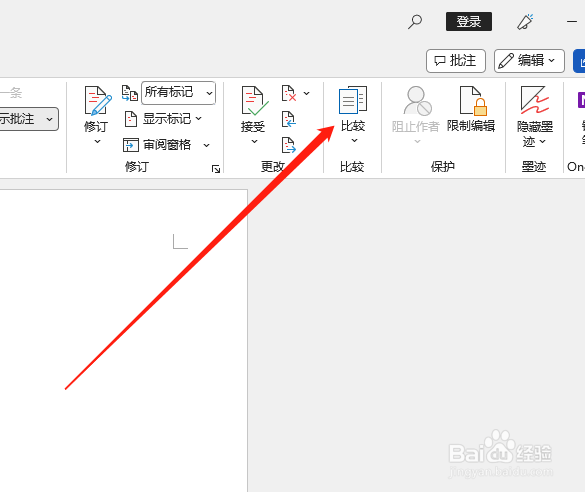Expand the 修订 button dropdown arrow
The width and height of the screenshot is (585, 492).
point(97,141)
